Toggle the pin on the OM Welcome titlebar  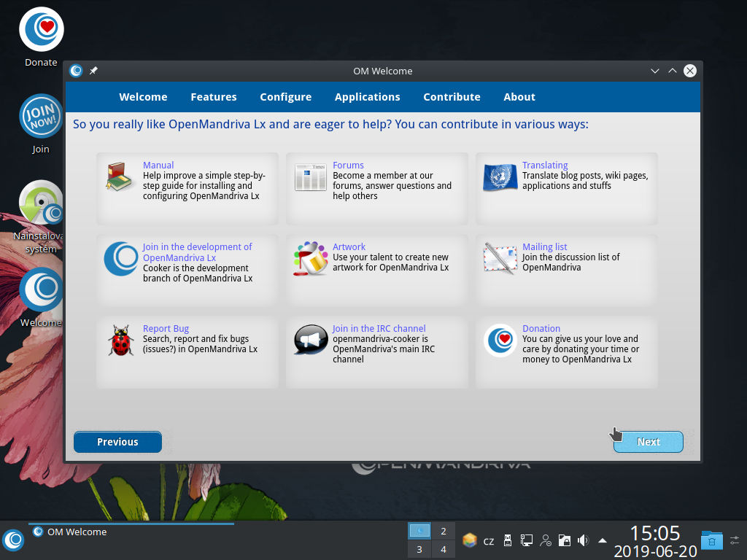[93, 71]
